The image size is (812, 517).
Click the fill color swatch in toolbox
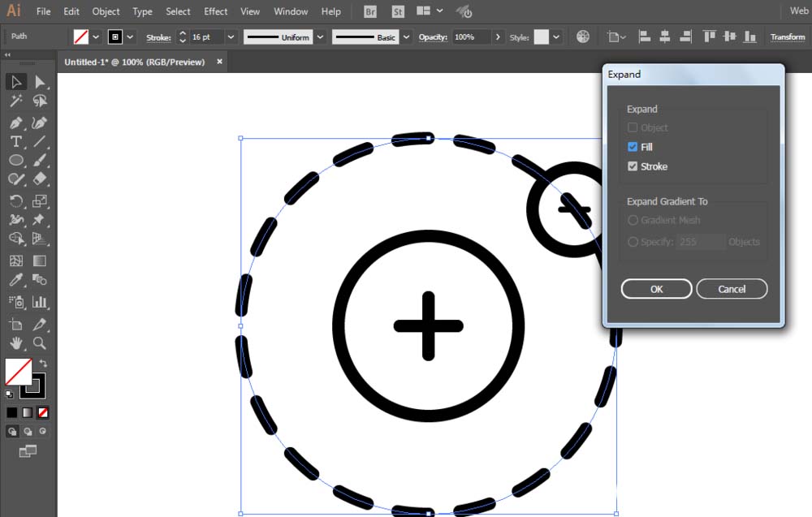click(18, 372)
